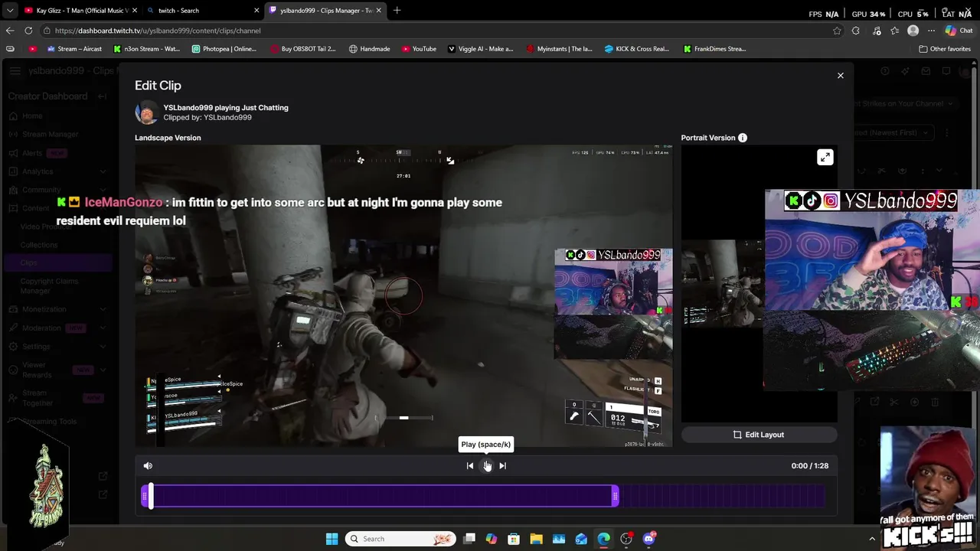Viewport: 980px width, 551px height.
Task: Play the clip with the Play button
Action: [486, 465]
